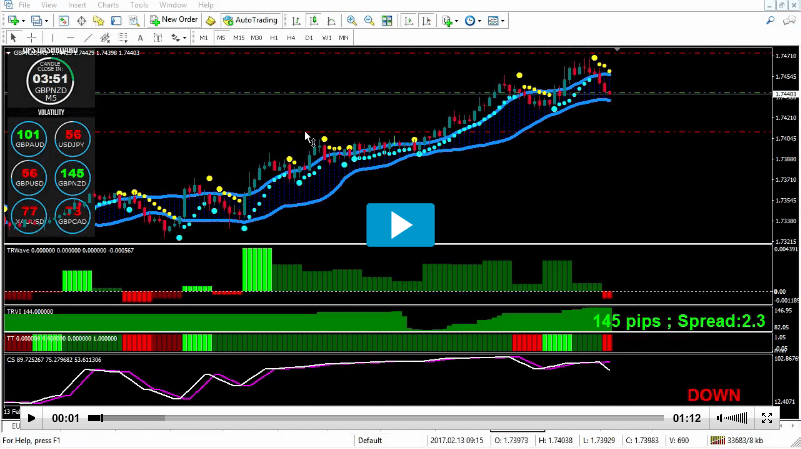Toggle chart shift icon
Image resolution: width=801 pixels, height=449 pixels.
coord(427,20)
